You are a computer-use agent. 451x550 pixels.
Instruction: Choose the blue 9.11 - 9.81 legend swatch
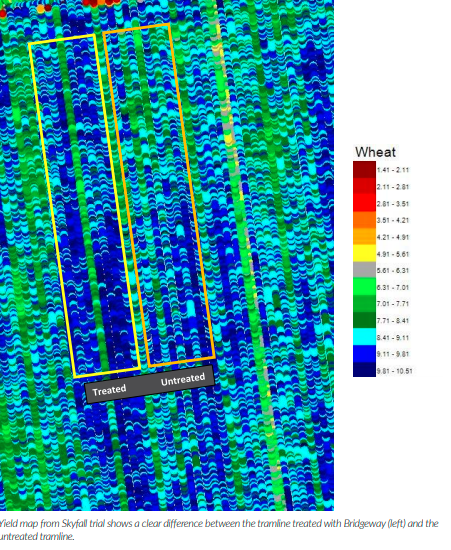(x=364, y=354)
